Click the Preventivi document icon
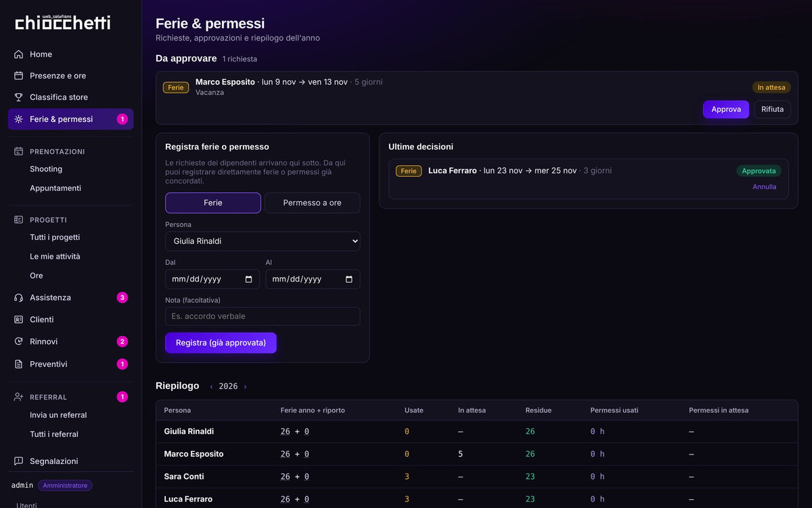Image resolution: width=812 pixels, height=508 pixels. click(18, 364)
